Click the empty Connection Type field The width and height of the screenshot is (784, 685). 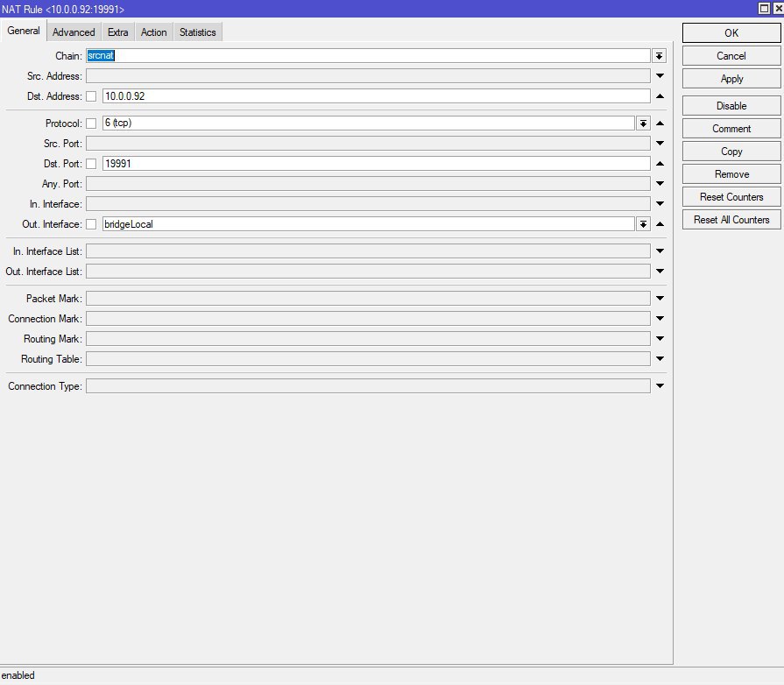pyautogui.click(x=368, y=386)
